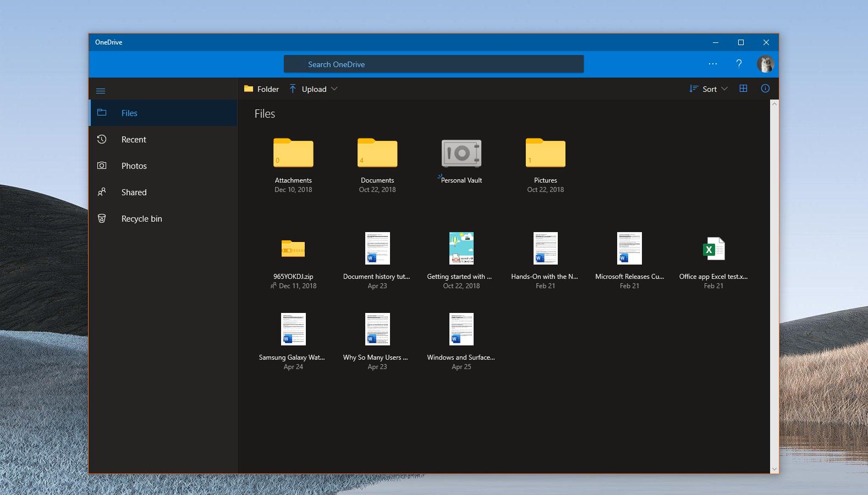Maximize the OneDrive window
The width and height of the screenshot is (868, 495).
(741, 42)
